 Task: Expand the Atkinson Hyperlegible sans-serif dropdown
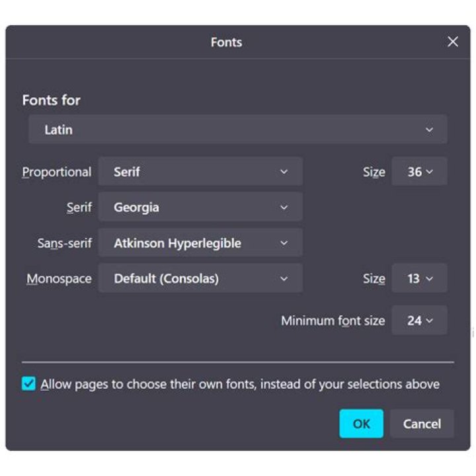click(x=200, y=243)
